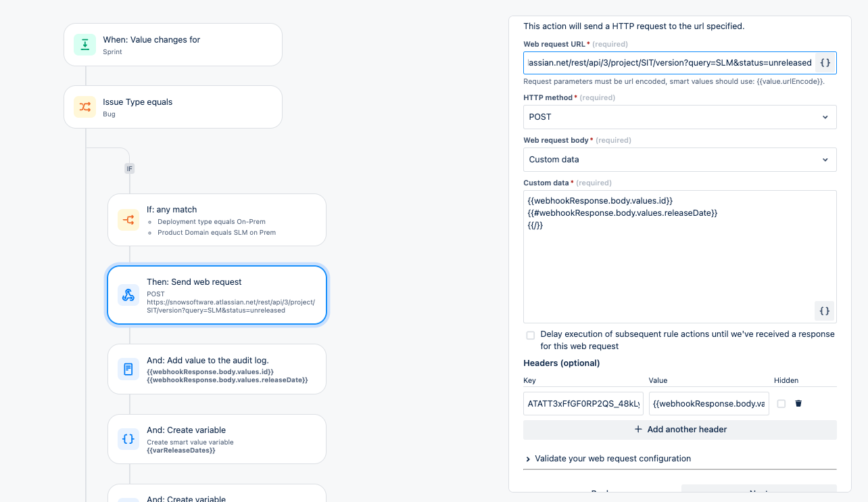Image resolution: width=868 pixels, height=502 pixels.
Task: Select the Sprint value-change trigger icon
Action: pos(85,45)
